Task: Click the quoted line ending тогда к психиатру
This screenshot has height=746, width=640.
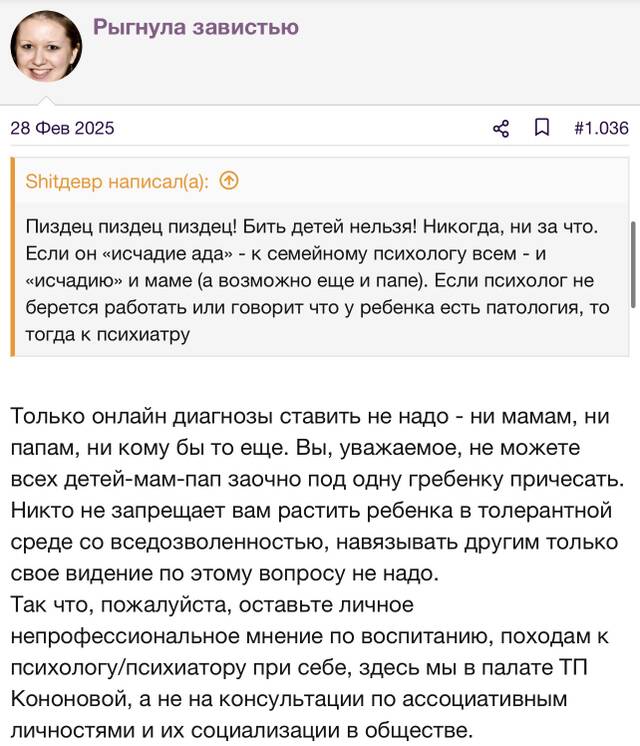Action: tap(108, 335)
